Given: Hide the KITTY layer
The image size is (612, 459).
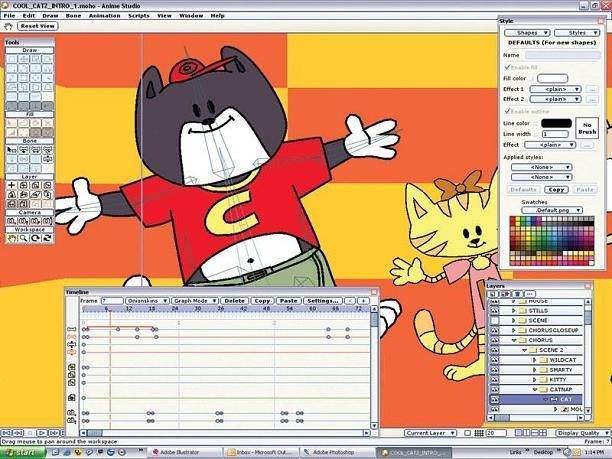Looking at the screenshot, I should 495,379.
